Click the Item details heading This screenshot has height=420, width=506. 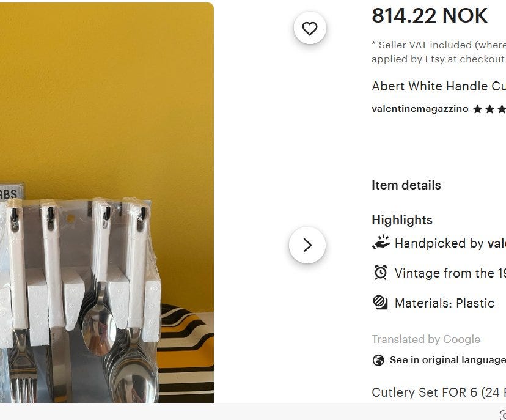click(406, 185)
